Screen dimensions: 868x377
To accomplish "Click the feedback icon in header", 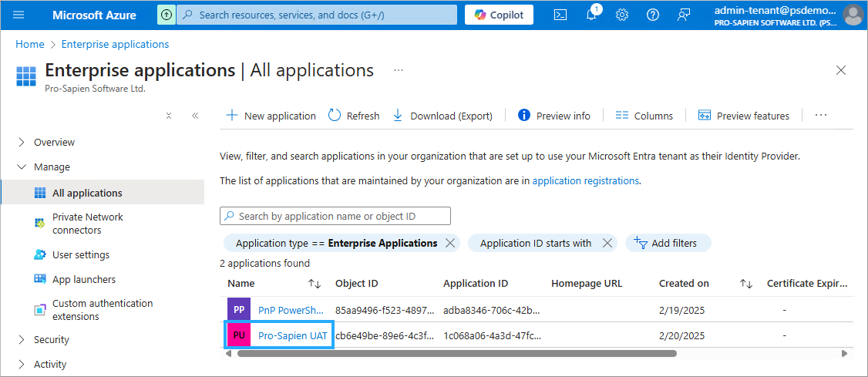I will (684, 15).
